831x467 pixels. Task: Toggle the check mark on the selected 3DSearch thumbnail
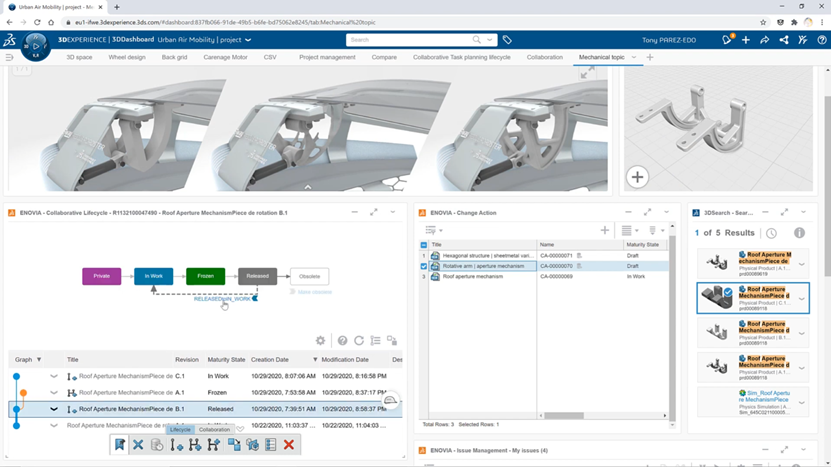[x=728, y=292]
